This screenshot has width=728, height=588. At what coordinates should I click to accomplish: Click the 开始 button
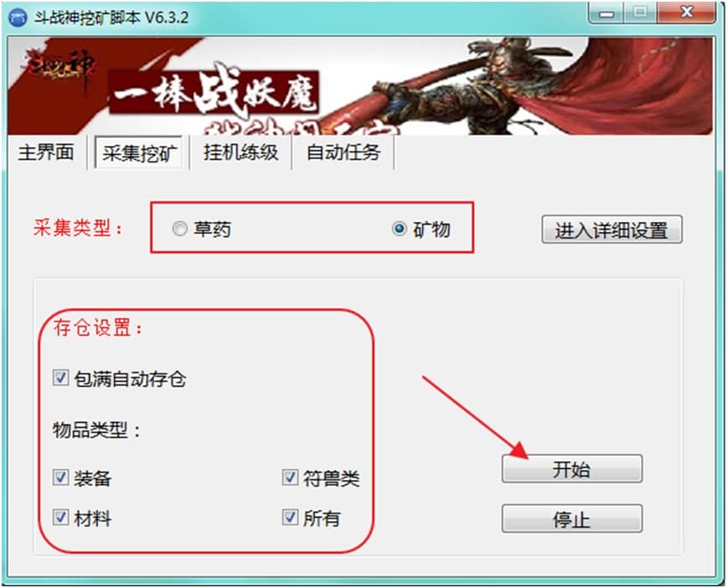pos(572,469)
